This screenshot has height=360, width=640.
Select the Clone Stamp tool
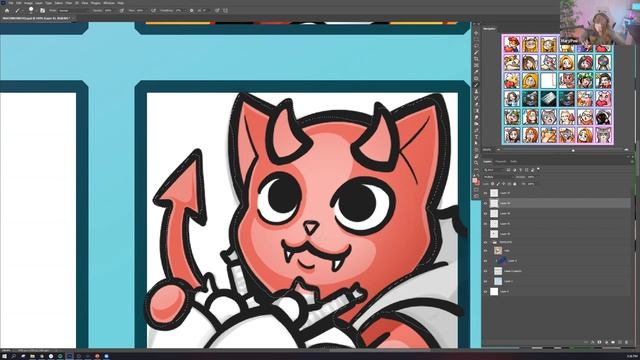pos(476,91)
